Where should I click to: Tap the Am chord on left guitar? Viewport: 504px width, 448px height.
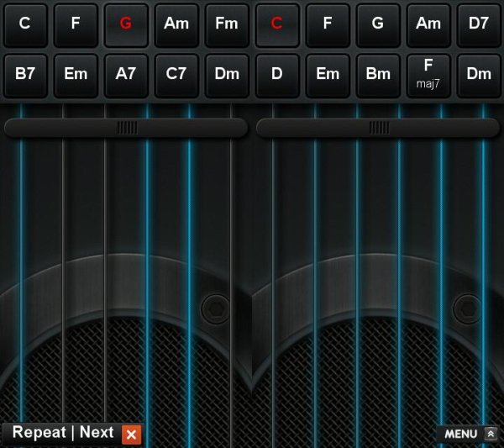(x=176, y=24)
